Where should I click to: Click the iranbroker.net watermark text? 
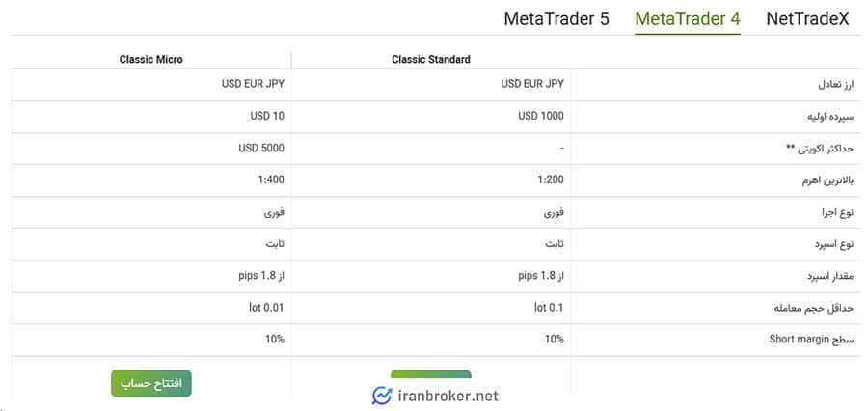[448, 396]
